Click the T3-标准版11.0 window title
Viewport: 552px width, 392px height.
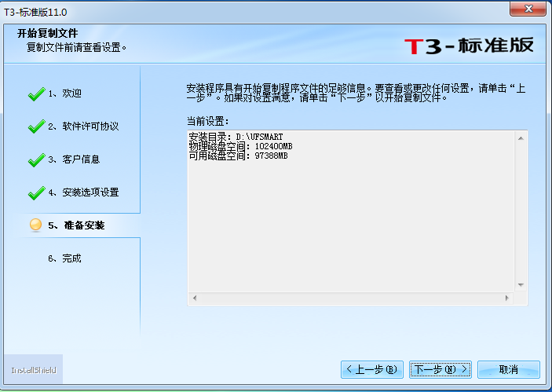click(x=35, y=13)
